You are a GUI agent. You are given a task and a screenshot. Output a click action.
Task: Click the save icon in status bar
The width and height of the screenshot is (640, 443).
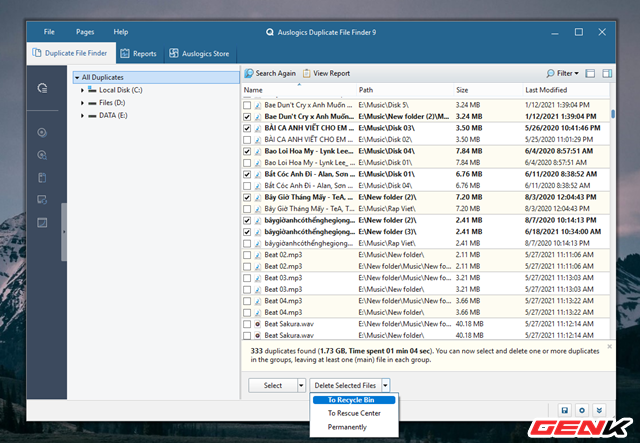click(x=564, y=410)
